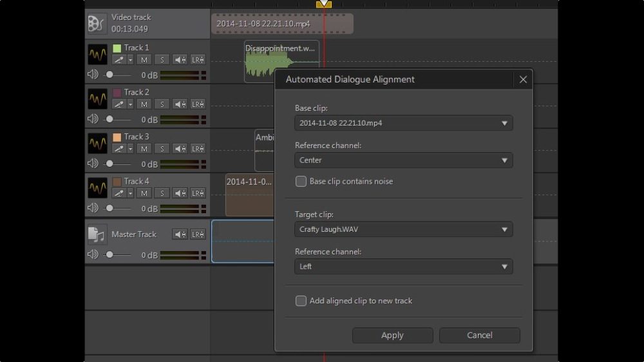The width and height of the screenshot is (644, 362).
Task: Open the Base clip dropdown
Action: (403, 123)
